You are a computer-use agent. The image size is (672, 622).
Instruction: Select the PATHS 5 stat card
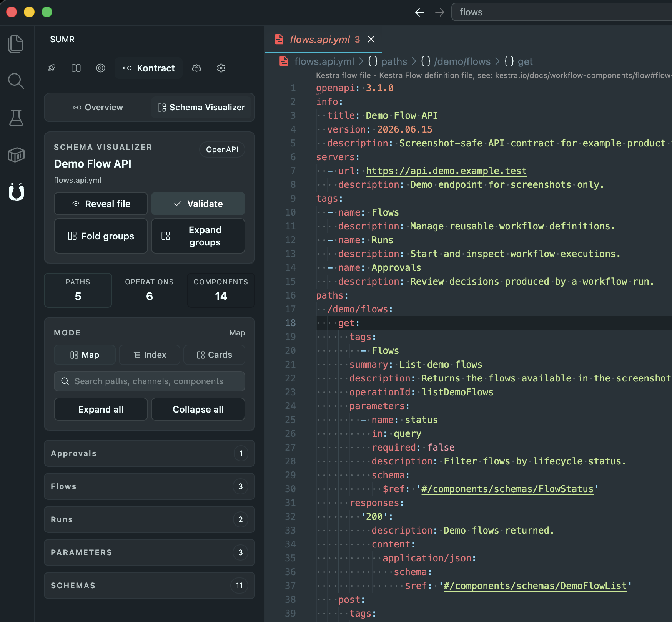78,290
